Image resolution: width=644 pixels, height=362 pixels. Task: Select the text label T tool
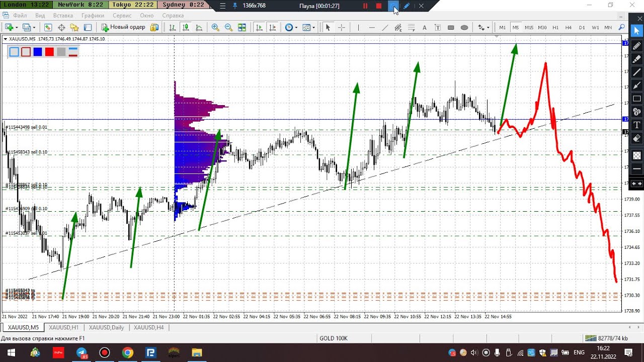(x=438, y=27)
